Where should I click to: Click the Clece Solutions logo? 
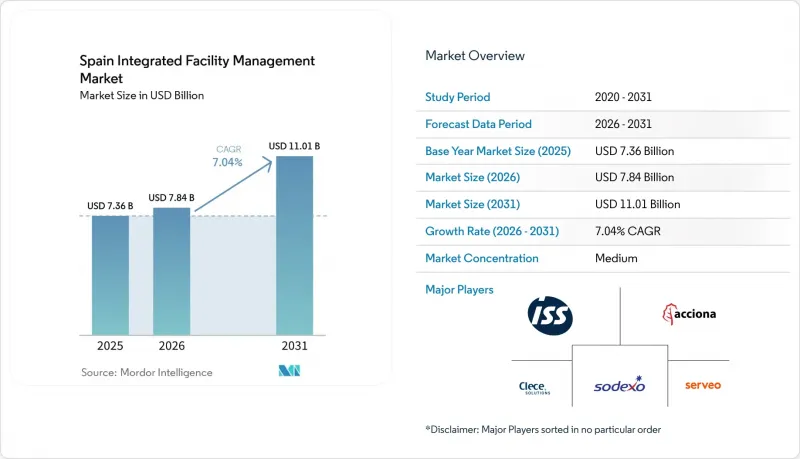534,388
